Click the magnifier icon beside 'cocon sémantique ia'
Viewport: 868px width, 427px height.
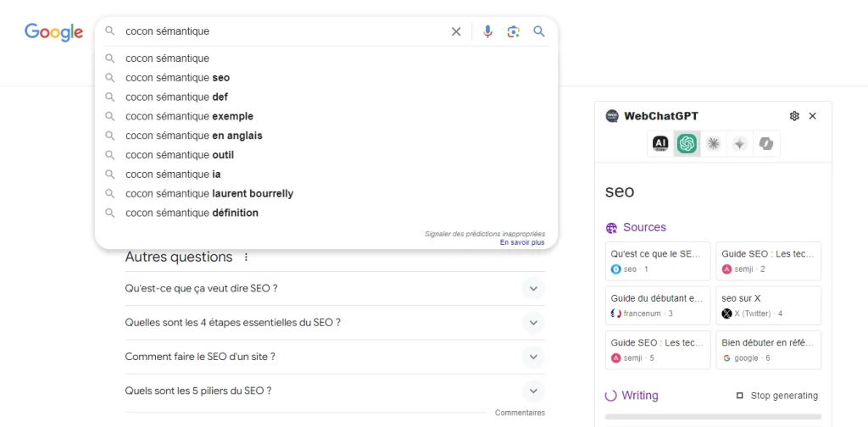110,175
